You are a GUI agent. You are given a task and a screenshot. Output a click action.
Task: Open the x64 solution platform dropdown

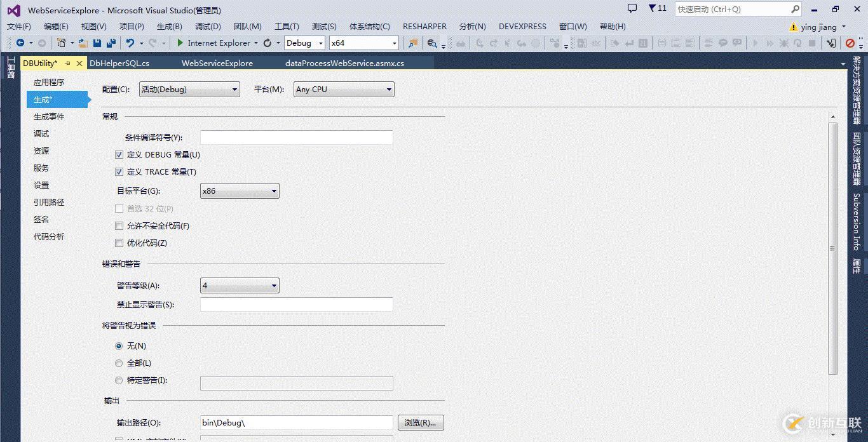coord(363,43)
